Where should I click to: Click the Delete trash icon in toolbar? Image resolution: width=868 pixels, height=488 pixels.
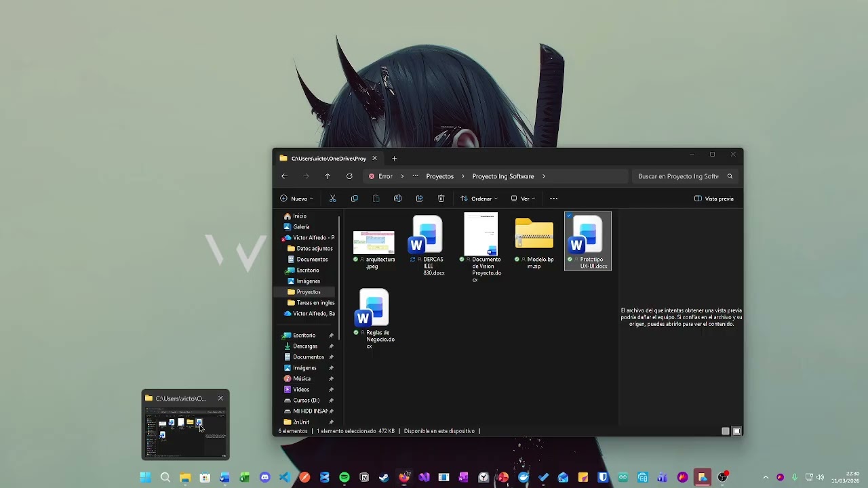(441, 199)
